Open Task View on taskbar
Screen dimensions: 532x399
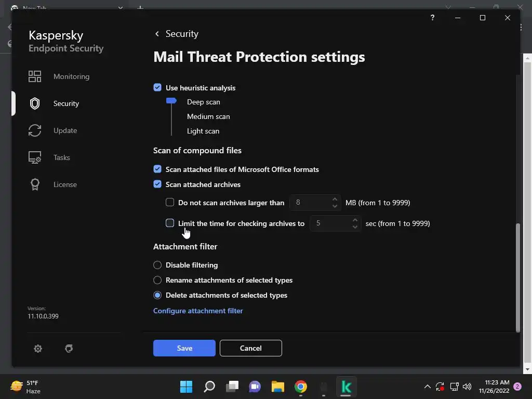(232, 387)
